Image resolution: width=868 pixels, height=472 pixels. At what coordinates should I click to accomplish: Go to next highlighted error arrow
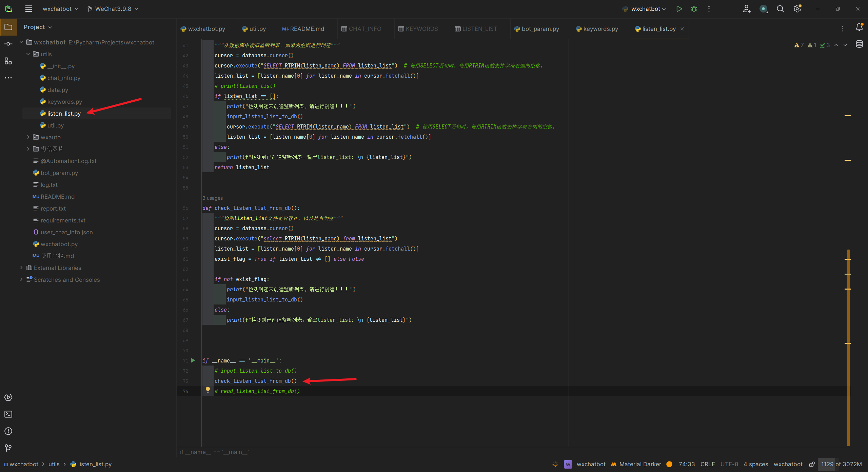pos(845,45)
